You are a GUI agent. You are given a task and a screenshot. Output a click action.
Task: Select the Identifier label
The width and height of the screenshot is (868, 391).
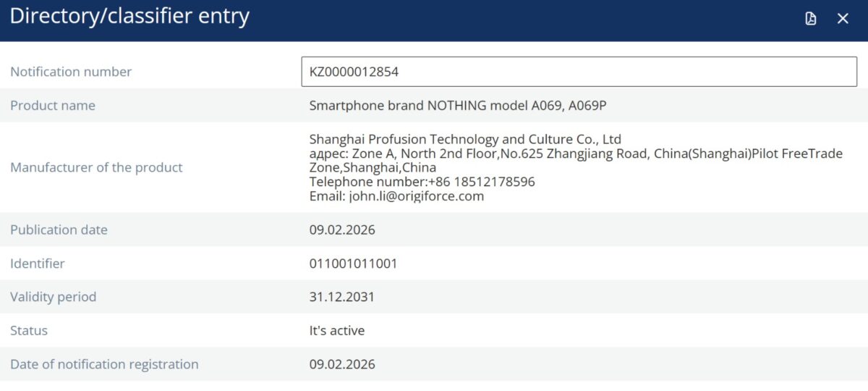pyautogui.click(x=38, y=264)
